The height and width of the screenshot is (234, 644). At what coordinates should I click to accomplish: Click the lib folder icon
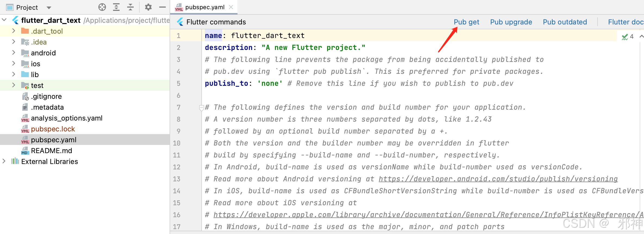[x=25, y=74]
